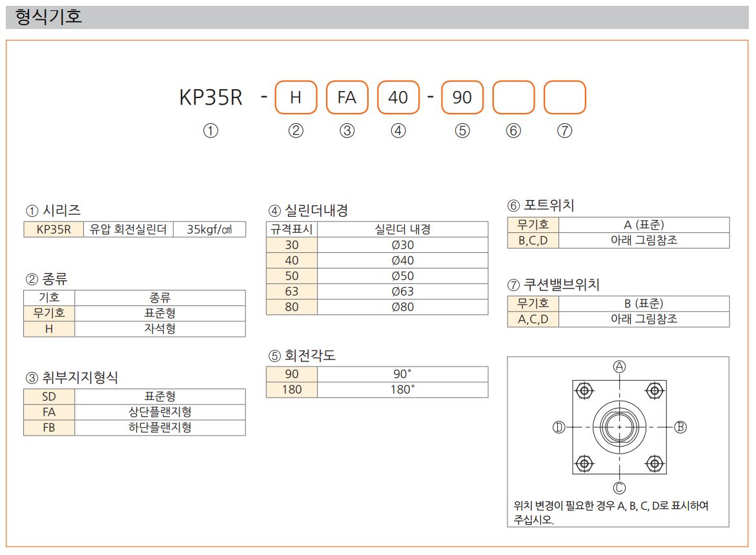Click the 무기호 cell next to A (표준)
The width and height of the screenshot is (756, 555).
point(533,225)
